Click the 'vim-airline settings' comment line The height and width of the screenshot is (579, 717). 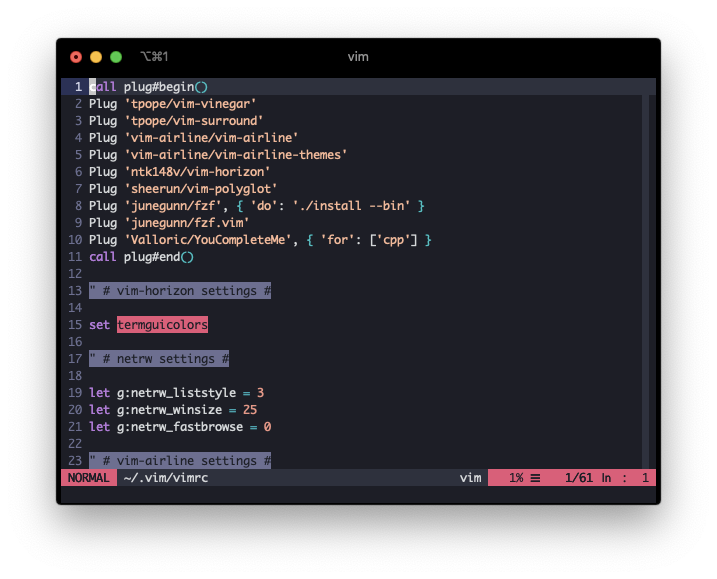[x=180, y=461]
